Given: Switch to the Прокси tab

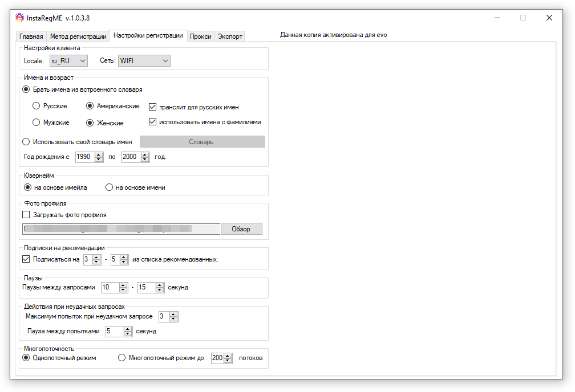Looking at the screenshot, I should coord(201,36).
